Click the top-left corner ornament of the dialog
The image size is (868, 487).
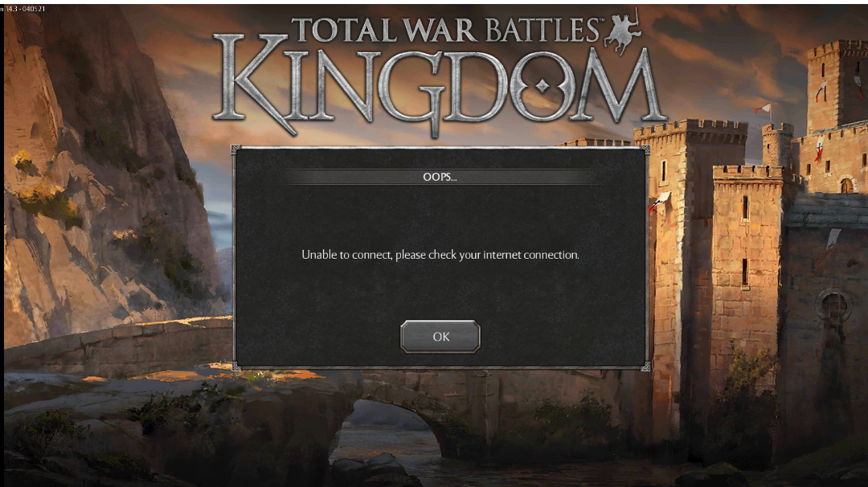pos(235,149)
